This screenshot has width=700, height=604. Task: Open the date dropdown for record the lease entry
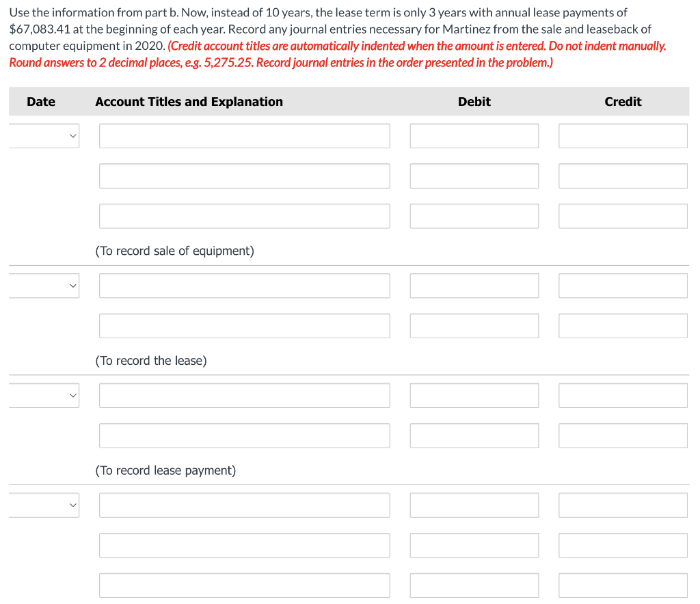tap(44, 286)
